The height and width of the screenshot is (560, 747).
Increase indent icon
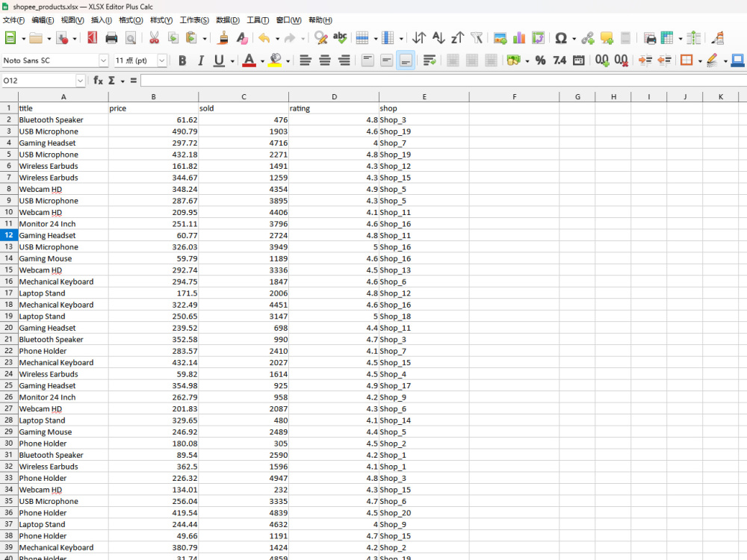(x=645, y=60)
